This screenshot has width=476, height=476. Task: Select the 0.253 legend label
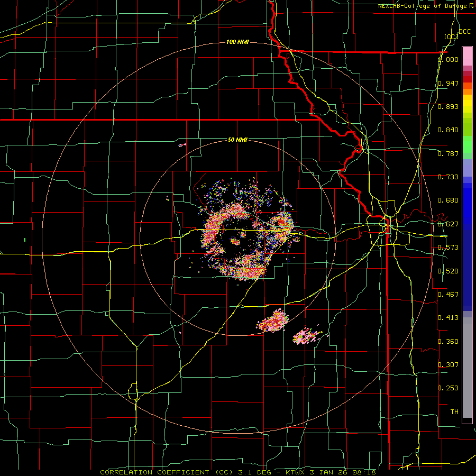pyautogui.click(x=448, y=388)
